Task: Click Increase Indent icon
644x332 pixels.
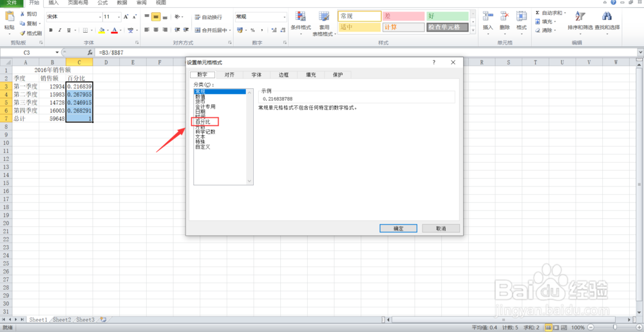Action: [186, 30]
